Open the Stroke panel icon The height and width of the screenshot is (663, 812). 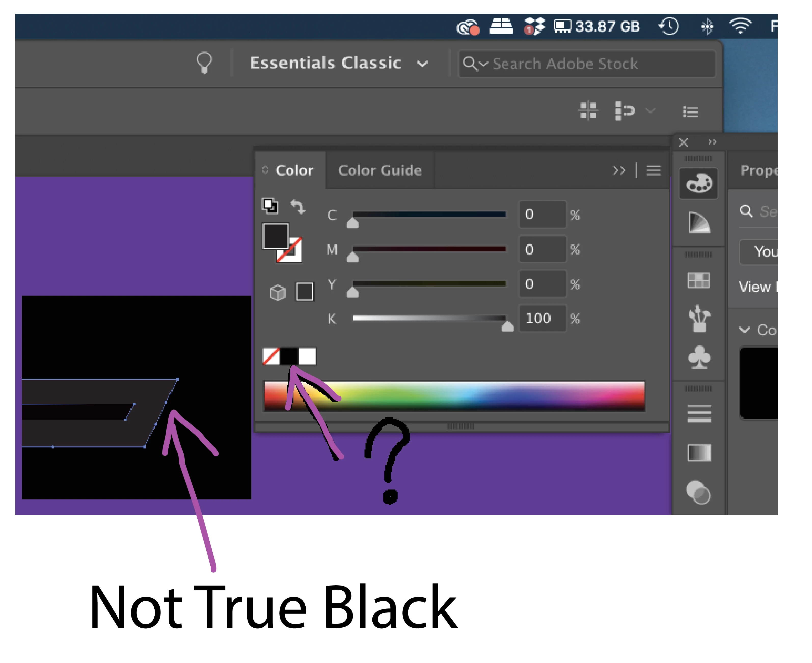pos(699,414)
